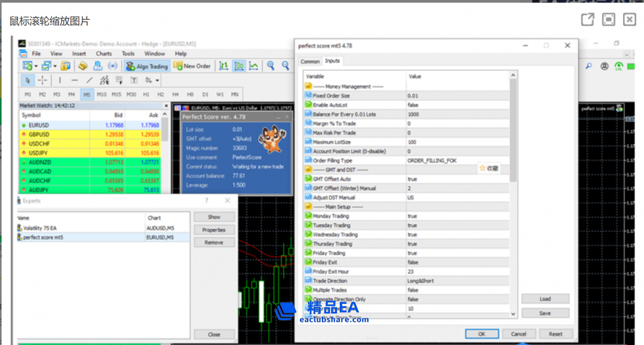Image resolution: width=644 pixels, height=345 pixels.
Task: Expand the profiles dropdown arrow in toolbar
Action: point(55,66)
